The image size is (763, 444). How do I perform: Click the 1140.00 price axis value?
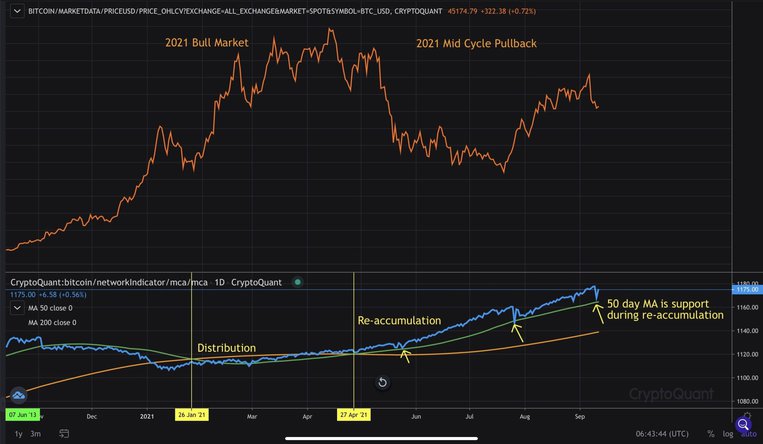tap(747, 331)
